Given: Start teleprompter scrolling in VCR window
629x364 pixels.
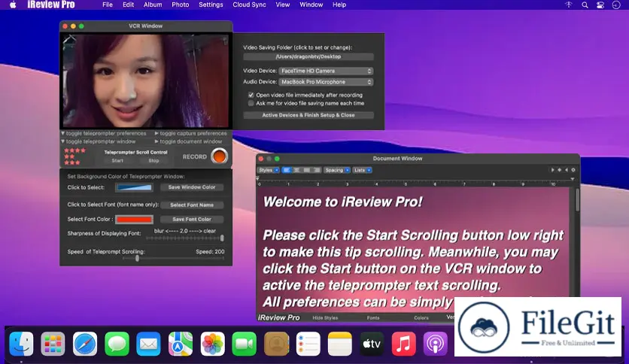Looking at the screenshot, I should click(117, 160).
